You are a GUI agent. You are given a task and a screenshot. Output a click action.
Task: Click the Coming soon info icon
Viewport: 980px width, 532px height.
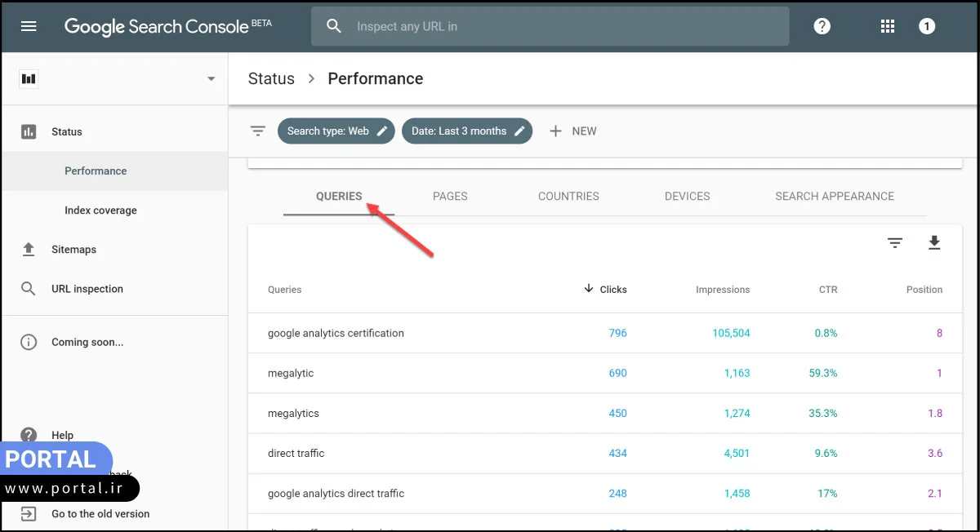[29, 342]
